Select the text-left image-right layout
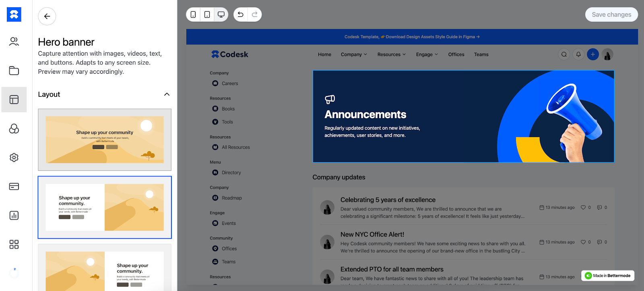This screenshot has height=291, width=644. pos(105,208)
